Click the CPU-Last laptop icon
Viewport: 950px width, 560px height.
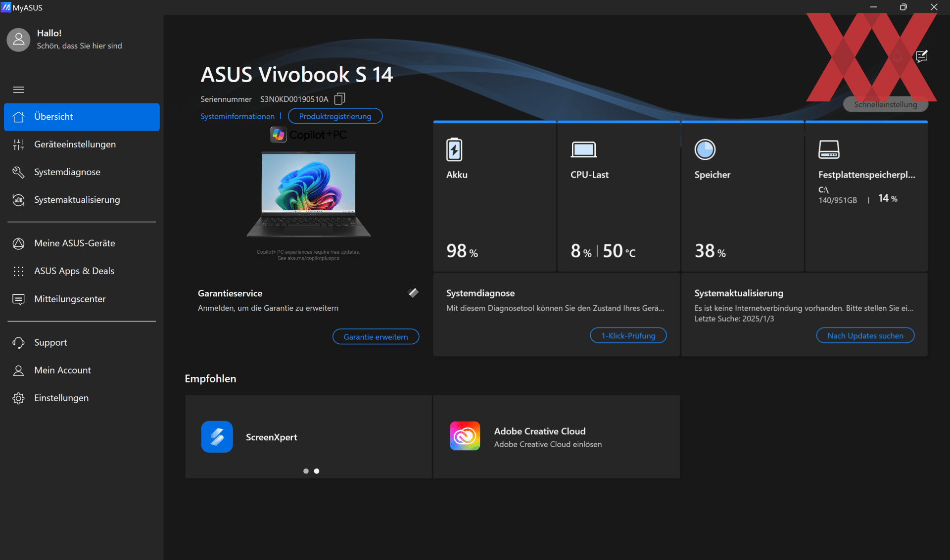pos(584,149)
